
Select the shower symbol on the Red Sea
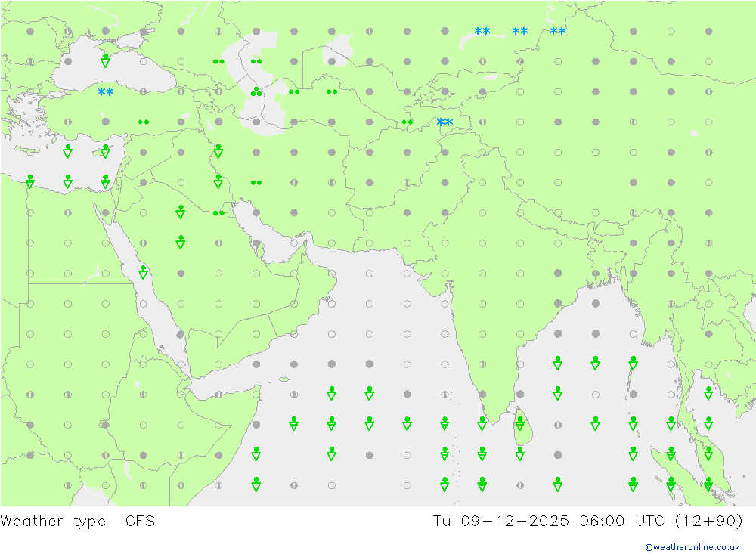tap(143, 271)
